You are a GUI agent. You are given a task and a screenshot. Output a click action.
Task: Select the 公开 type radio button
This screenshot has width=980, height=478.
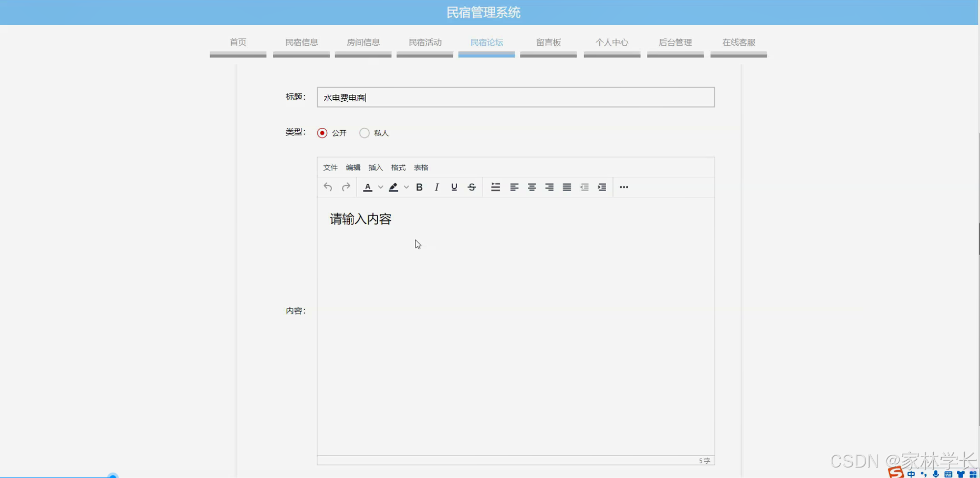click(x=322, y=133)
